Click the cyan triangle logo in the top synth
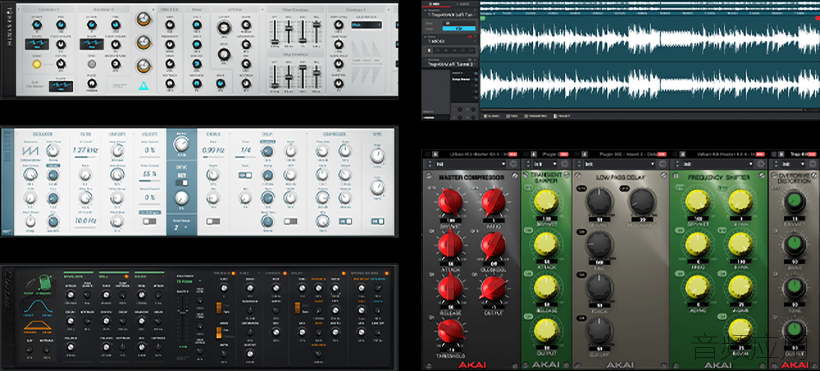 point(142,86)
